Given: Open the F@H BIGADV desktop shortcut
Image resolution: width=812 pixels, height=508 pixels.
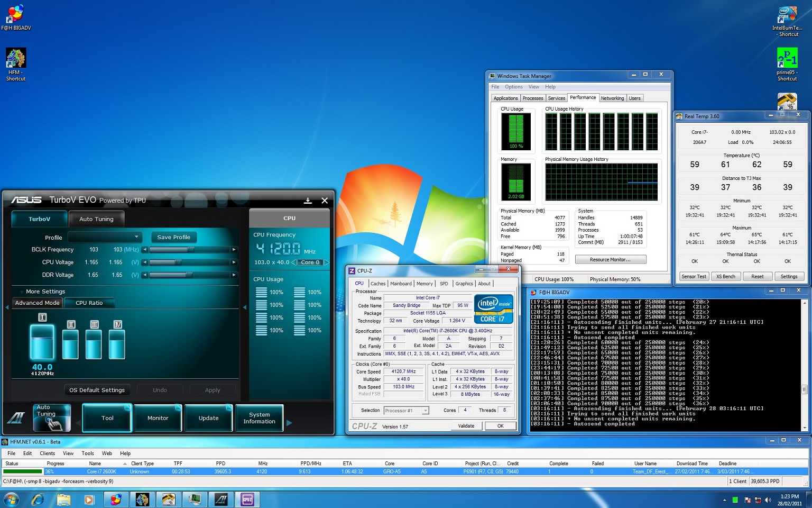Looking at the screenshot, I should click(x=16, y=17).
